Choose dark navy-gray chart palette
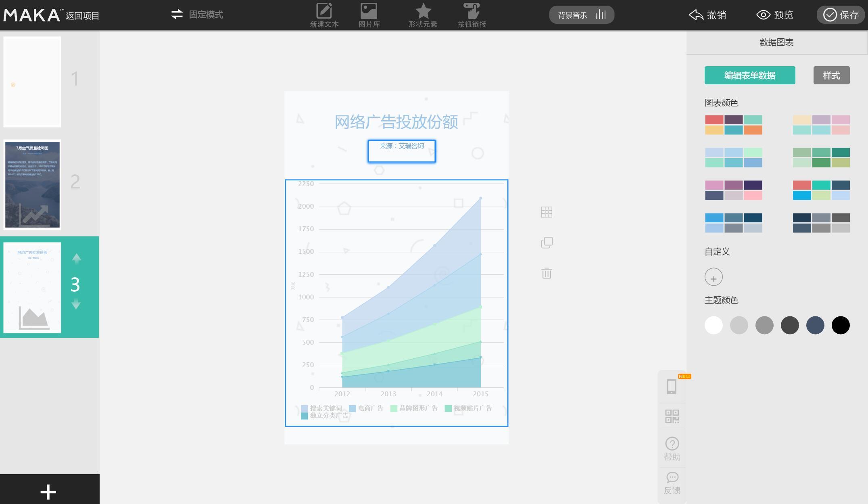868x504 pixels. point(821,223)
